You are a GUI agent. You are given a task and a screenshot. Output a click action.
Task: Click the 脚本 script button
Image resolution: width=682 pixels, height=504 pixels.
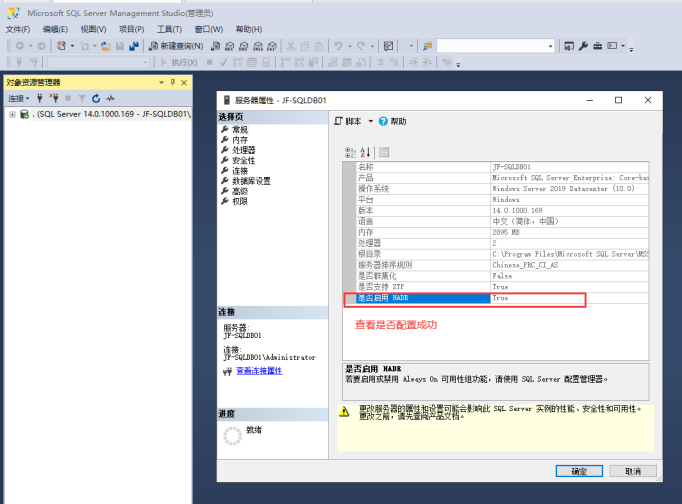[348, 121]
